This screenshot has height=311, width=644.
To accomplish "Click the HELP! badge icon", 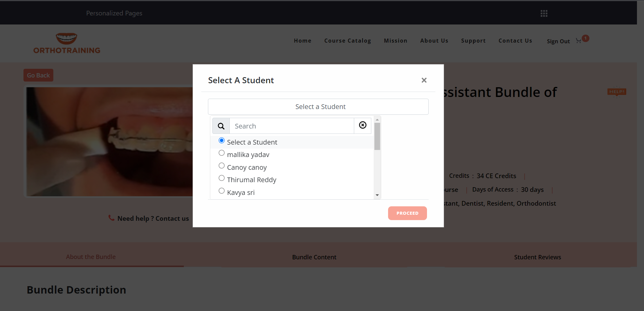I will click(x=616, y=92).
